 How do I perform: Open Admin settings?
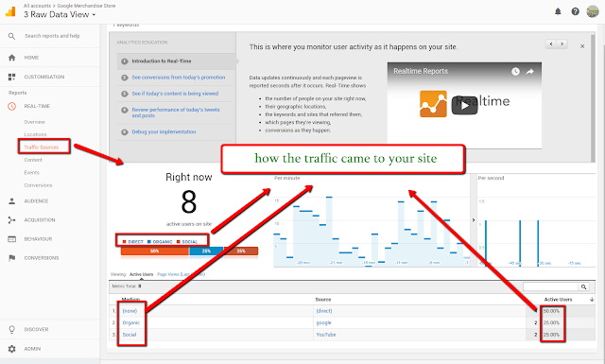(x=32, y=349)
